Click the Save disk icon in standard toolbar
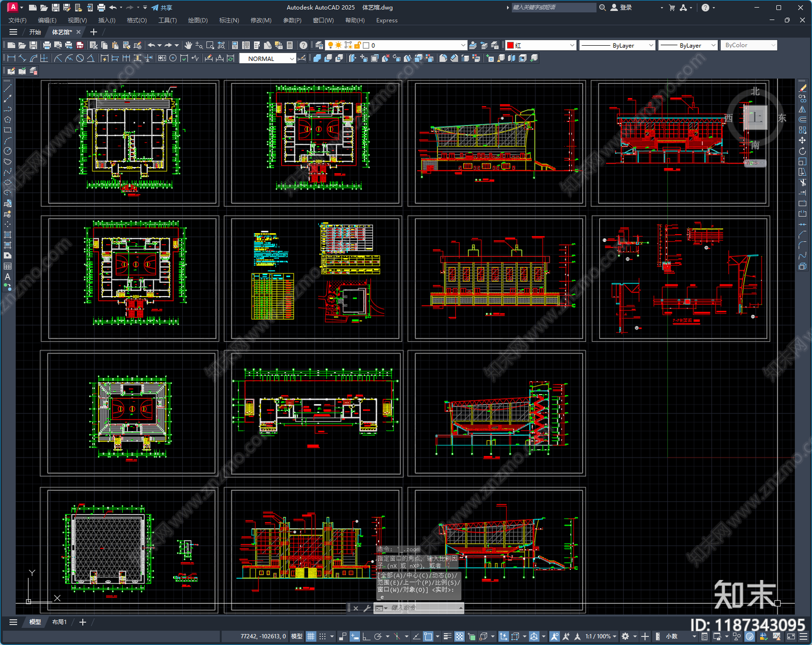The image size is (812, 645). 33,45
